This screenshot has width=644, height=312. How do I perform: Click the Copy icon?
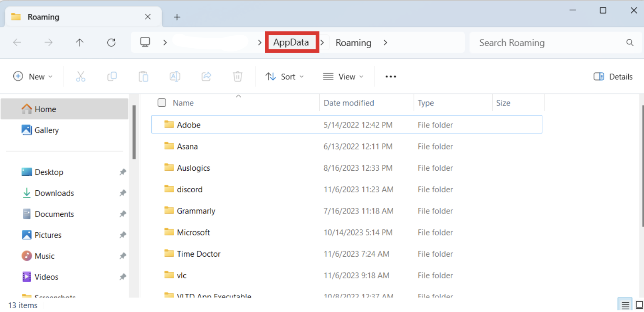click(x=112, y=76)
